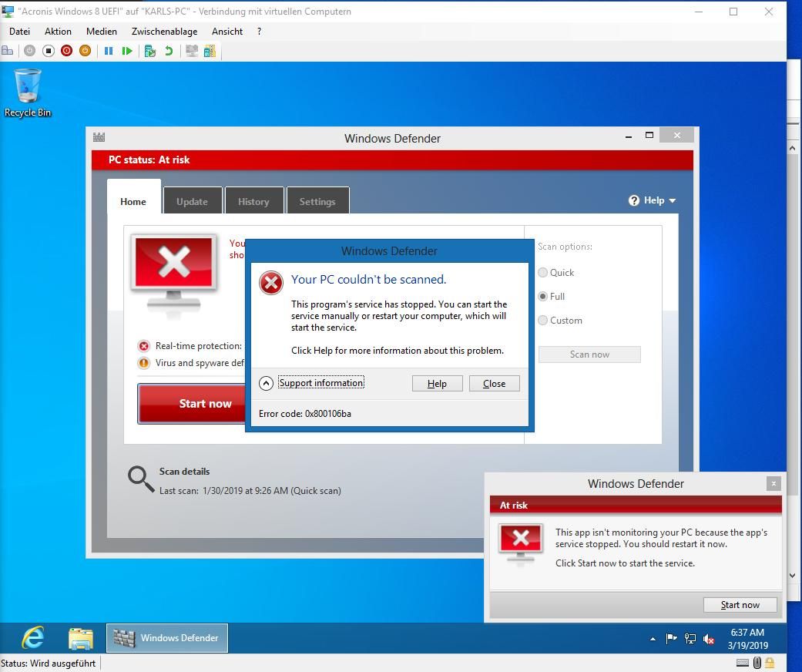Click Start now in the At risk notification
802x672 pixels.
[740, 605]
